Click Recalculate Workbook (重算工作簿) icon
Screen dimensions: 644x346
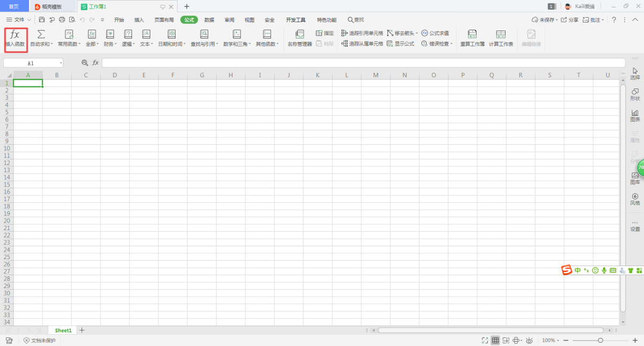click(x=472, y=38)
